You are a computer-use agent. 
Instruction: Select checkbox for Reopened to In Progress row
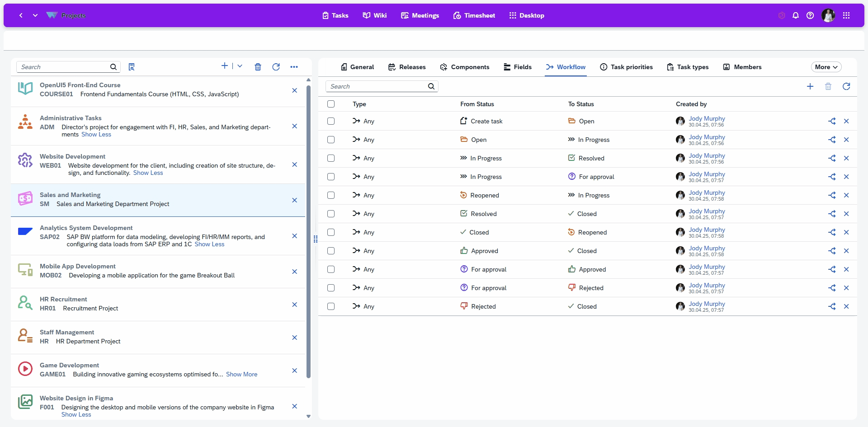coord(331,195)
